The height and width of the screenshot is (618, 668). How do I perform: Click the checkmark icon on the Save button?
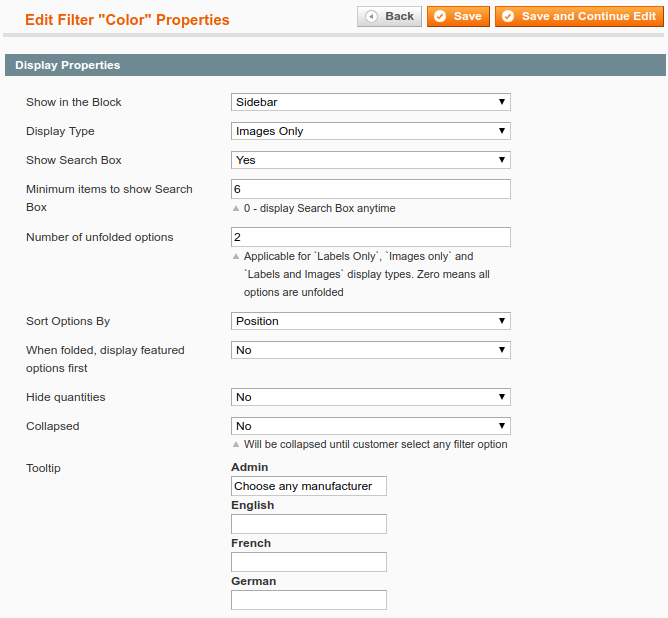(440, 17)
